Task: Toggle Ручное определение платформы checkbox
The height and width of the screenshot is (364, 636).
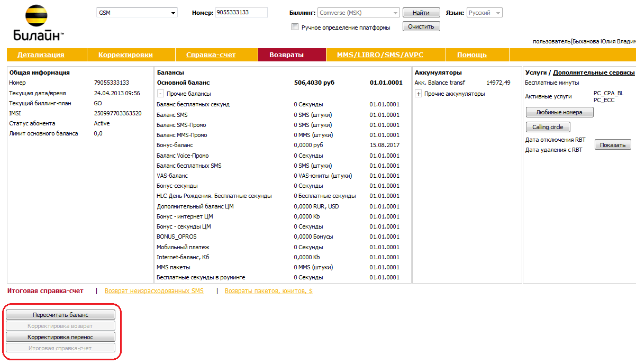Action: [x=295, y=27]
